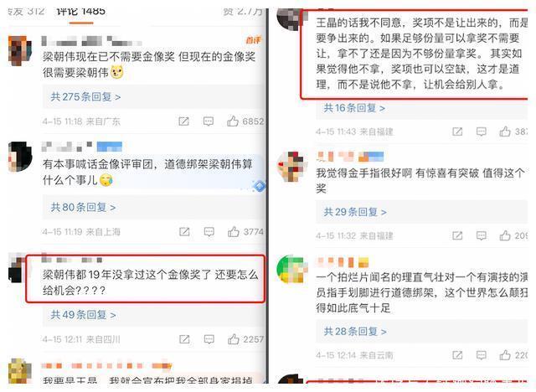The height and width of the screenshot is (392, 536).
Task: Tap share icon on the 4-15 12:11 comment
Action: pyautogui.click(x=184, y=339)
